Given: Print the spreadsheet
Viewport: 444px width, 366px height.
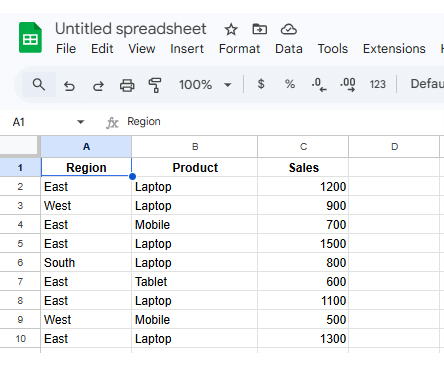Looking at the screenshot, I should 127,86.
